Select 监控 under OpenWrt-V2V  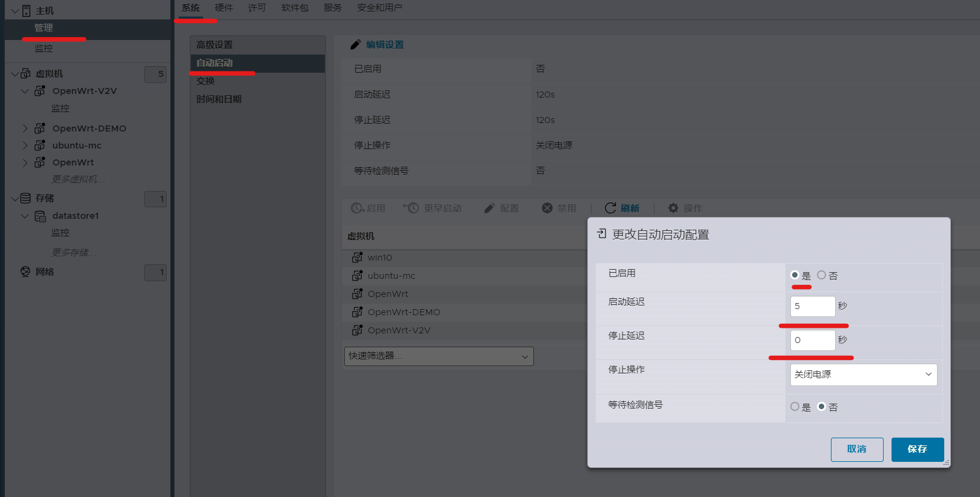pyautogui.click(x=60, y=108)
